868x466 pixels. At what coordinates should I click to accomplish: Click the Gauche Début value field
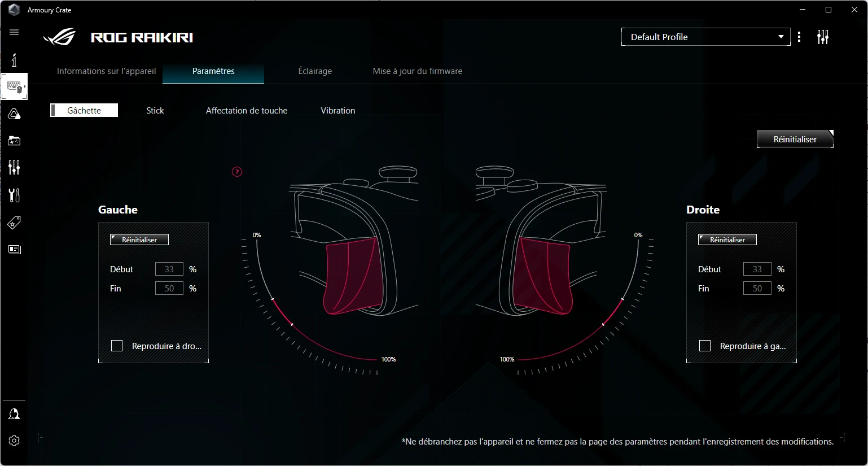[x=169, y=269]
